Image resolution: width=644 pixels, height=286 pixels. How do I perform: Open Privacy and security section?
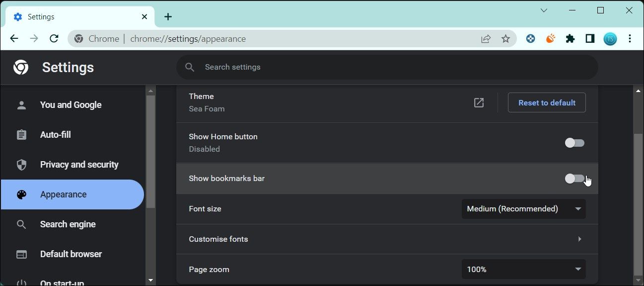pos(72,165)
